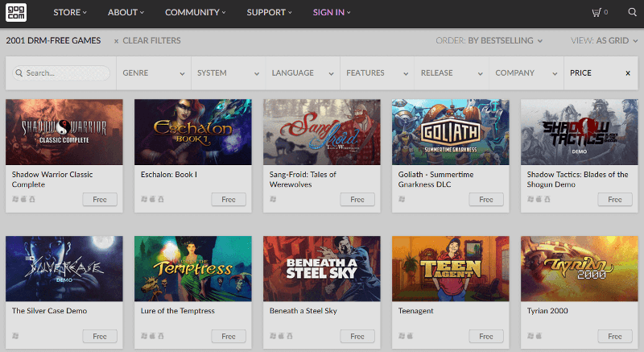This screenshot has width=644, height=352.
Task: Open the shopping cart icon
Action: coord(596,12)
